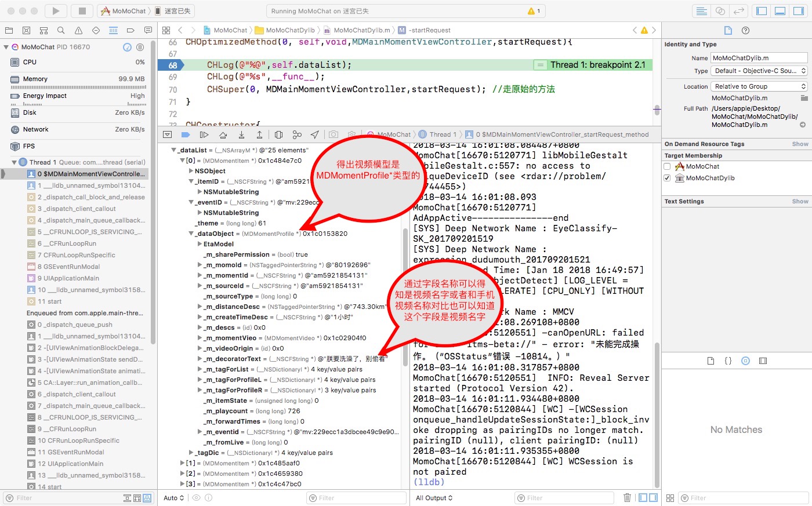Click the Step Into debug icon

pyautogui.click(x=241, y=134)
